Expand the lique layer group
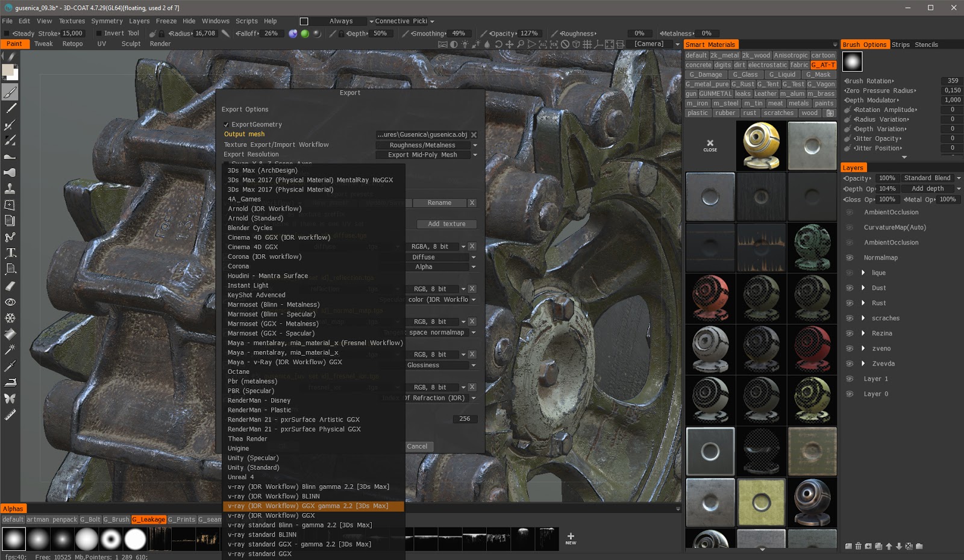This screenshot has width=964, height=560. [863, 273]
